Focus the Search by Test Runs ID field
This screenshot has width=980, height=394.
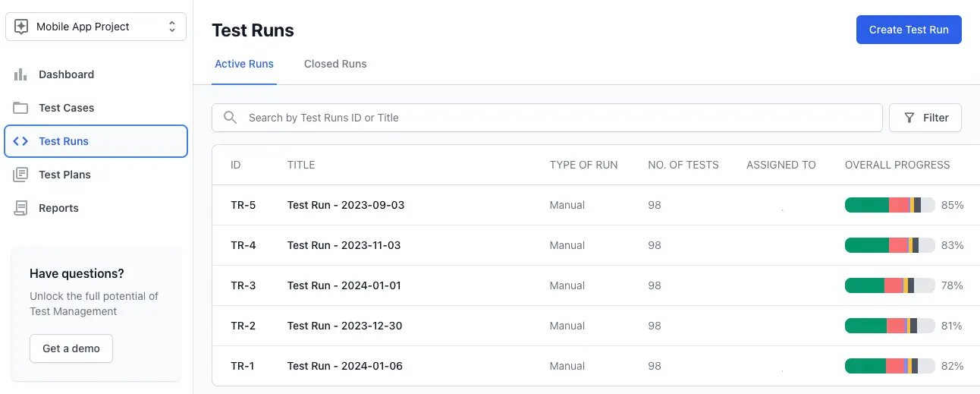click(554, 118)
